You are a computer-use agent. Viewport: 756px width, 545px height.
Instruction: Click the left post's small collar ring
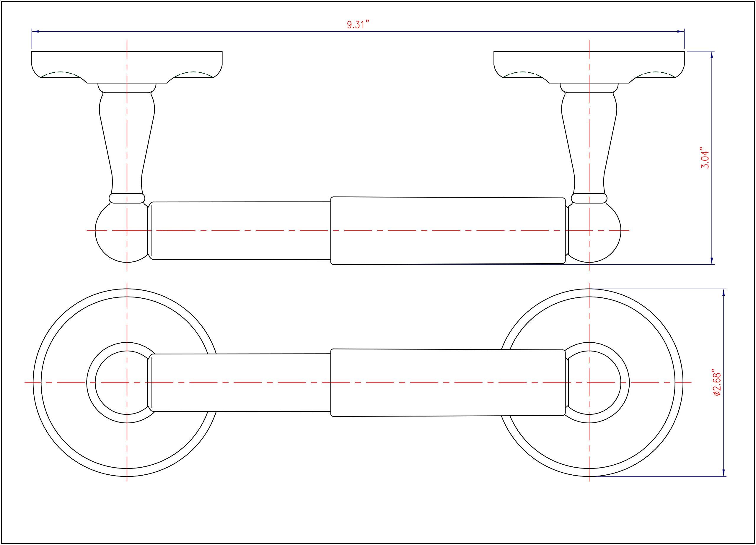click(x=127, y=198)
